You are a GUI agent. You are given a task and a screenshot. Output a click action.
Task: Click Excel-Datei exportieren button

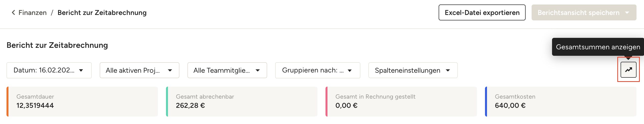(x=482, y=12)
